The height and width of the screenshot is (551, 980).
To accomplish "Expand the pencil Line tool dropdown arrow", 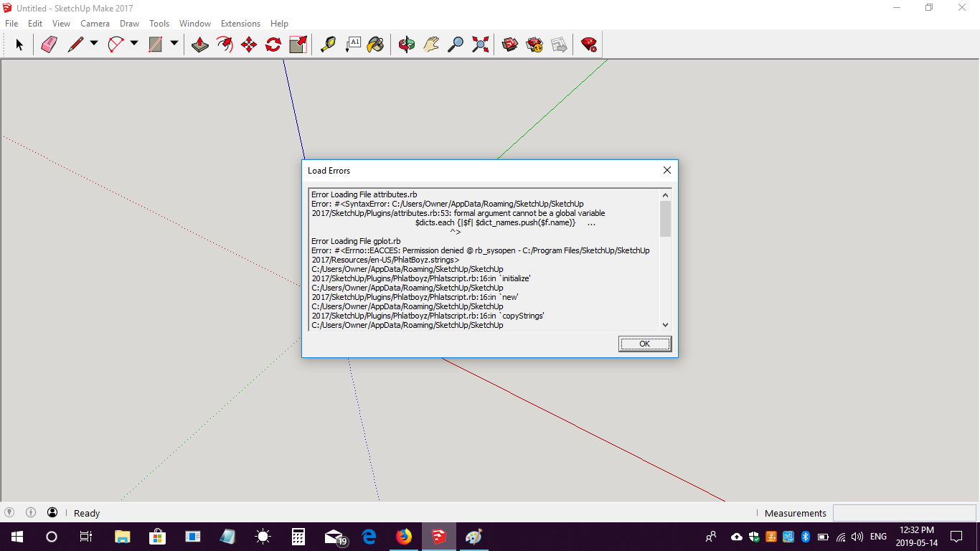I will point(94,44).
